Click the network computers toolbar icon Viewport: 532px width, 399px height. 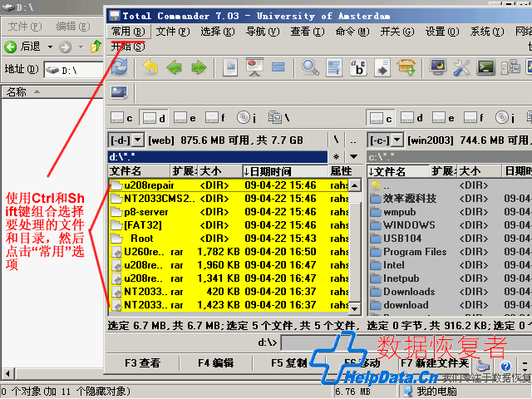coord(510,67)
